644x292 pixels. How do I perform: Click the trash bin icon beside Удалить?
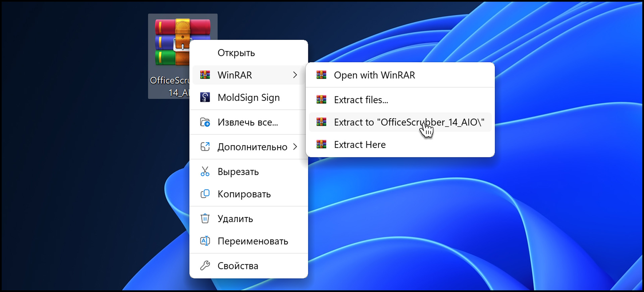pyautogui.click(x=205, y=219)
